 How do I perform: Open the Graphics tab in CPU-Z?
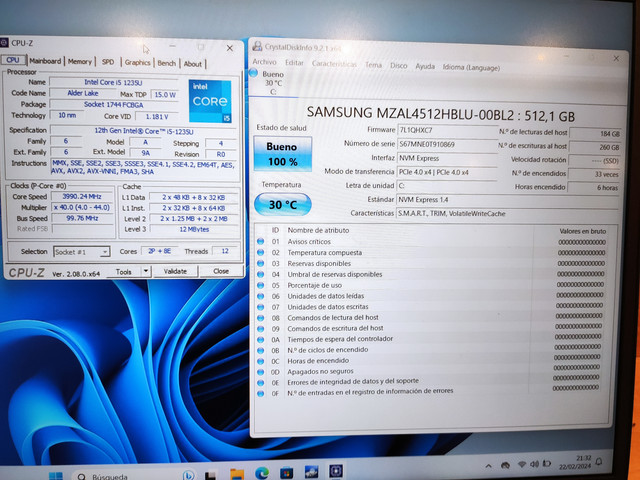click(x=137, y=62)
